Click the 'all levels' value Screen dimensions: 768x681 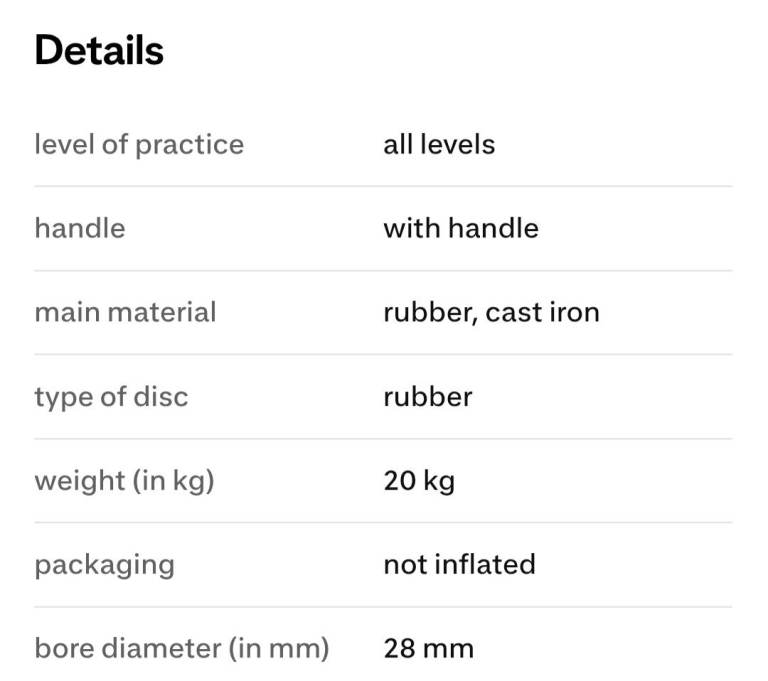tap(439, 144)
